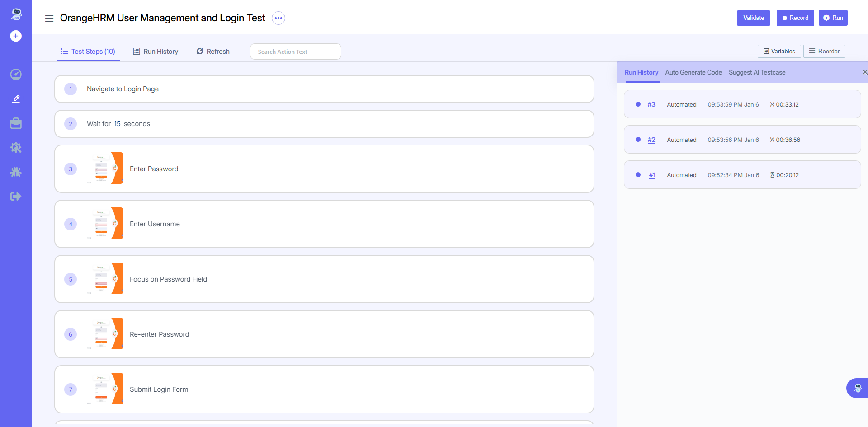868x427 pixels.
Task: Start recording with the Record button
Action: pos(795,18)
